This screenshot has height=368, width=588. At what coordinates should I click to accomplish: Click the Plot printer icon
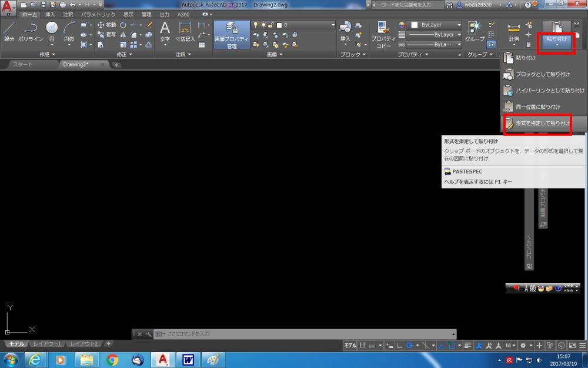[63, 5]
